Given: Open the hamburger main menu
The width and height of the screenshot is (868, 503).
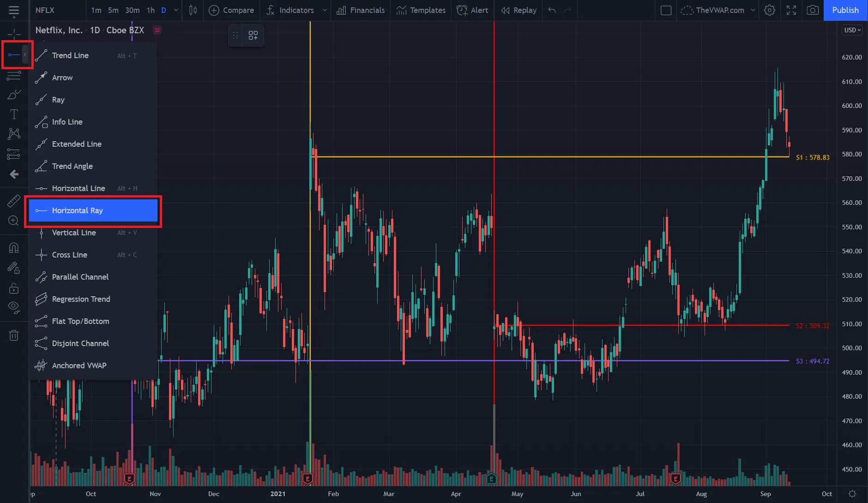Looking at the screenshot, I should pyautogui.click(x=14, y=10).
